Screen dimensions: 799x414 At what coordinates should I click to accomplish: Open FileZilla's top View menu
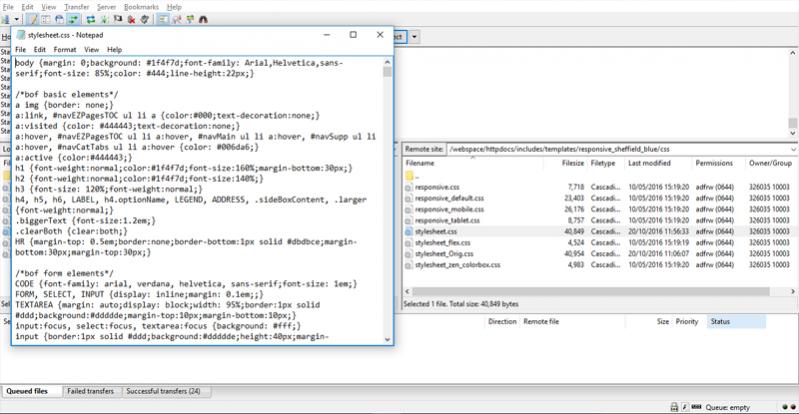[x=49, y=7]
